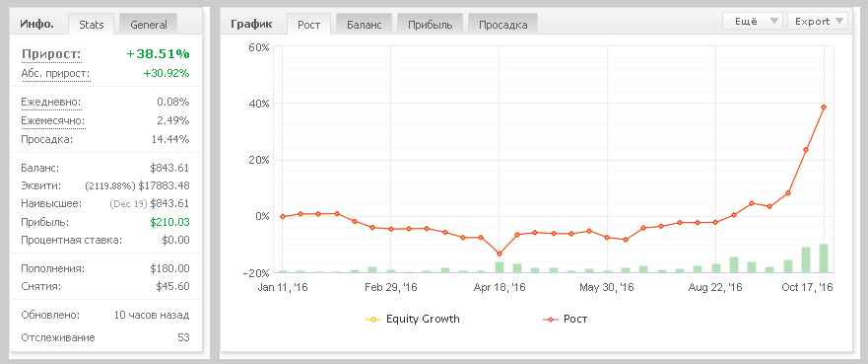Click the Oct 17, '16 axis label

point(807,287)
